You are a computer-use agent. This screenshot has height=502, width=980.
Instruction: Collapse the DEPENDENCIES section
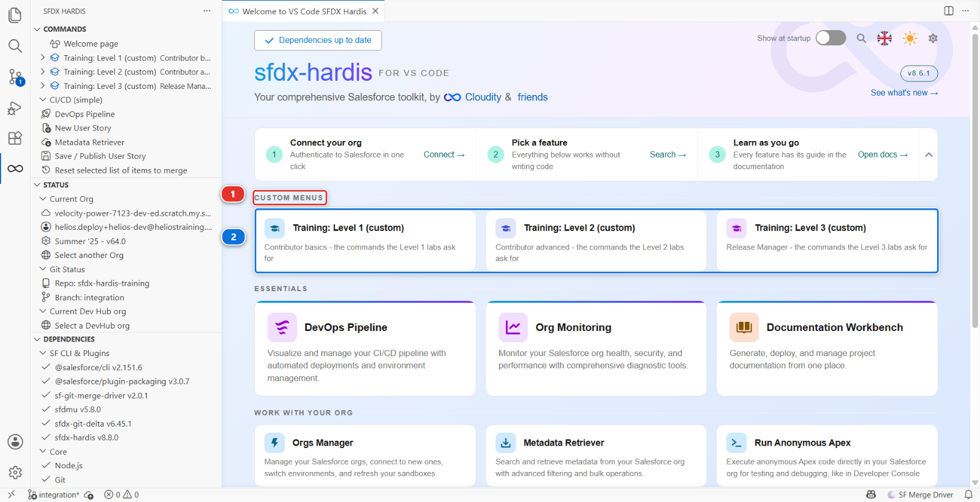point(37,339)
